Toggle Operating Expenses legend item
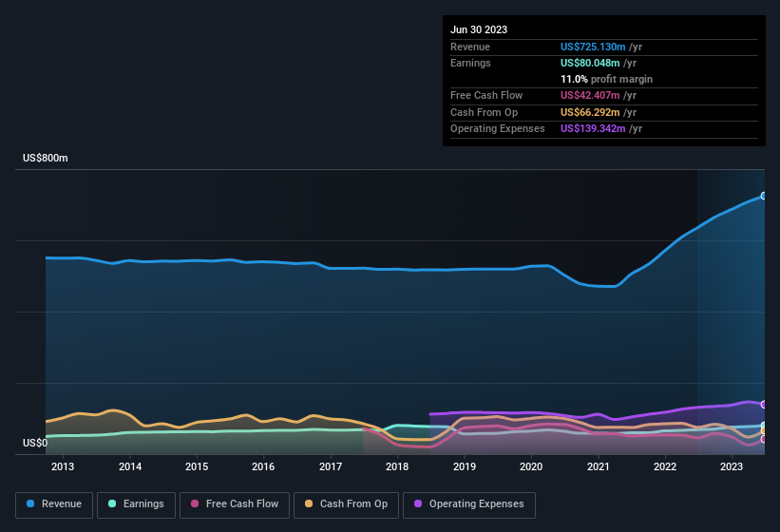 point(468,504)
